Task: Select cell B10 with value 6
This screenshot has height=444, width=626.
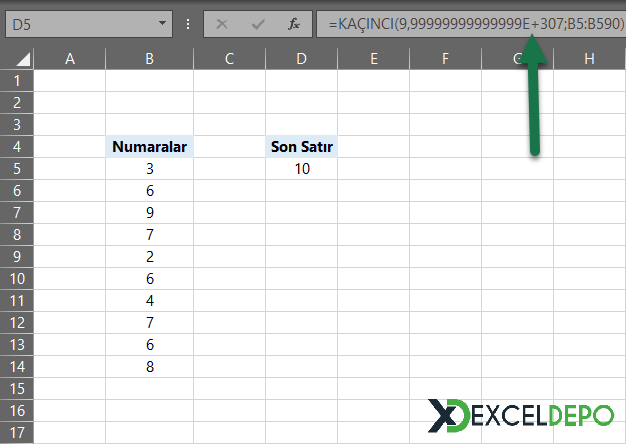Action: coord(150,279)
